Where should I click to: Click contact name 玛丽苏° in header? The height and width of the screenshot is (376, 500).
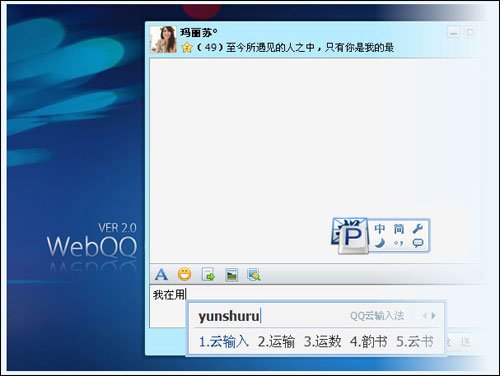click(199, 33)
